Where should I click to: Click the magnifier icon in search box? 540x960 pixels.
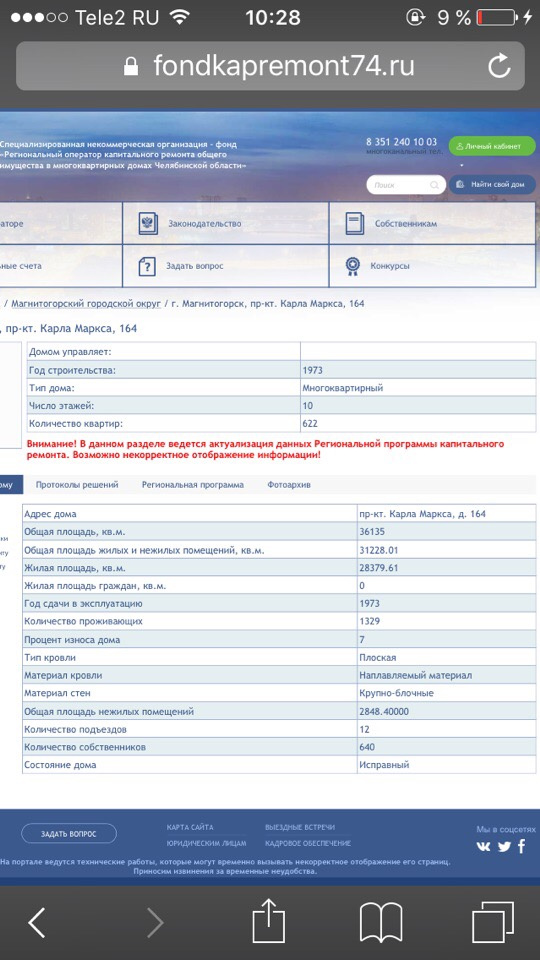click(x=434, y=184)
